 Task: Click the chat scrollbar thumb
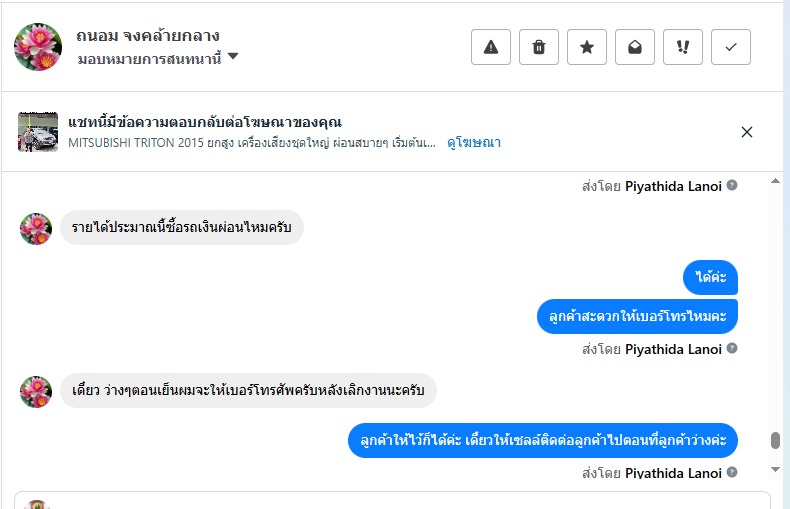[774, 440]
